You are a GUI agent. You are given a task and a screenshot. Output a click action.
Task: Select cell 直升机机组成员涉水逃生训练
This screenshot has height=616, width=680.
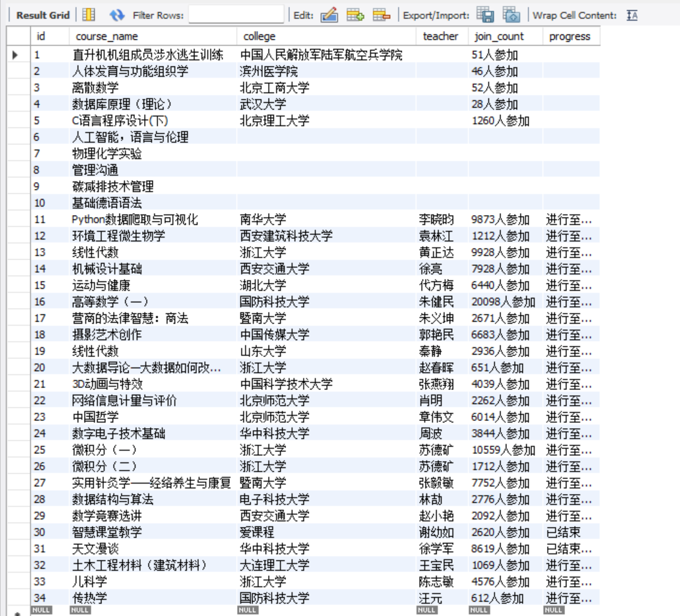153,55
